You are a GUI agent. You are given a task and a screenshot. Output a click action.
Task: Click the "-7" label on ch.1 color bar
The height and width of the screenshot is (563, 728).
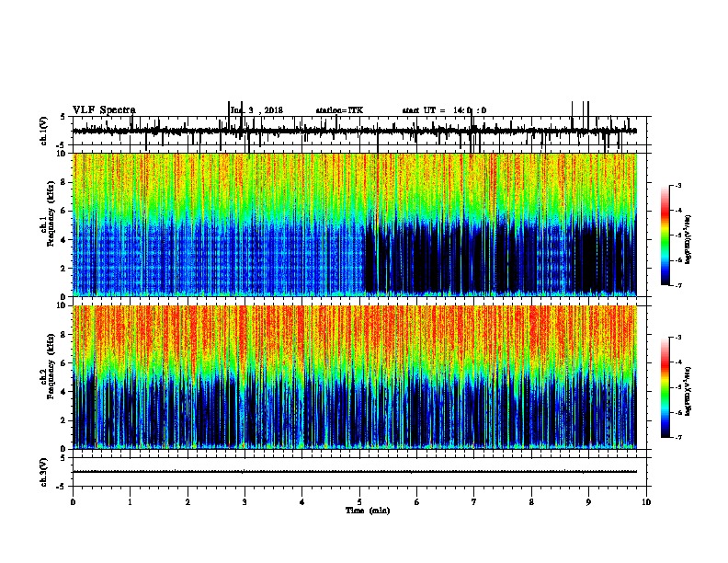[x=677, y=285]
